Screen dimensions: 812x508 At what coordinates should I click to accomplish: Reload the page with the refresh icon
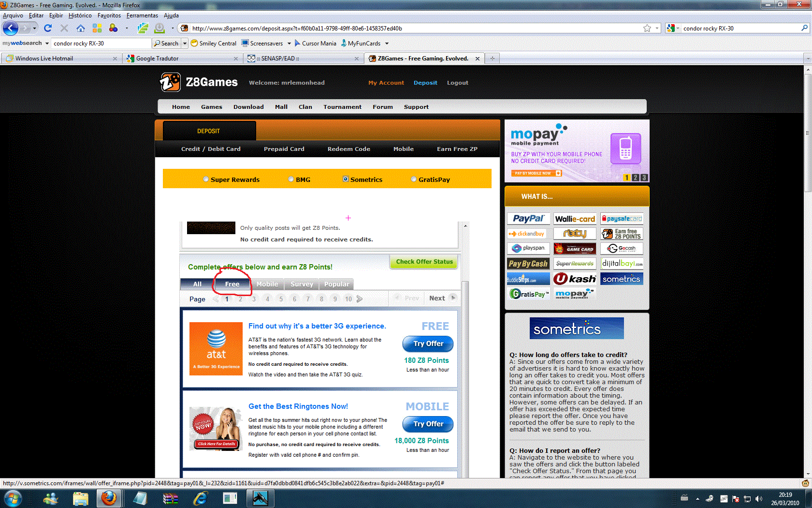click(x=47, y=28)
